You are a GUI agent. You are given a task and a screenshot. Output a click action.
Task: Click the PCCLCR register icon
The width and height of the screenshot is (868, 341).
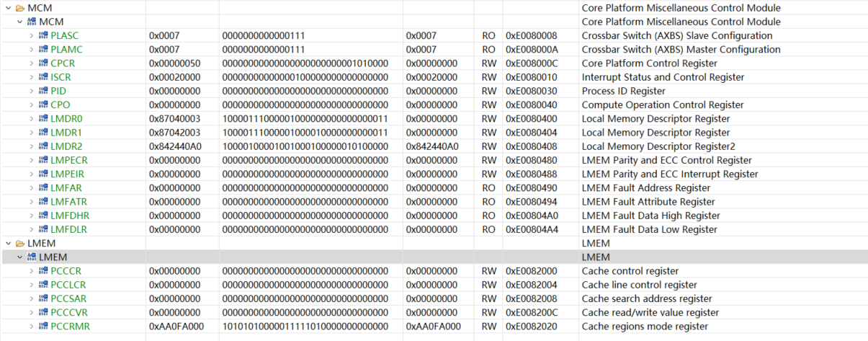(43, 285)
